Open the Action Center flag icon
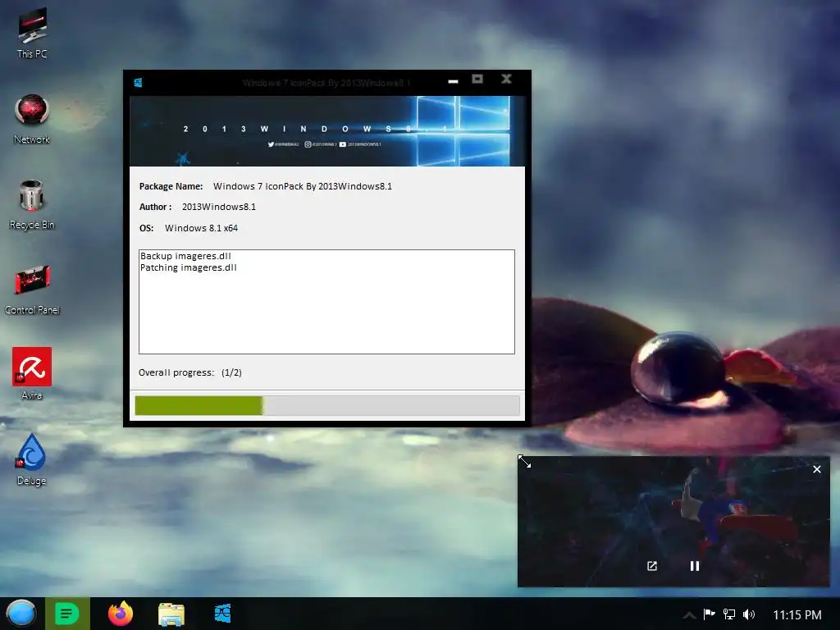Viewport: 840px width, 630px height. (709, 614)
